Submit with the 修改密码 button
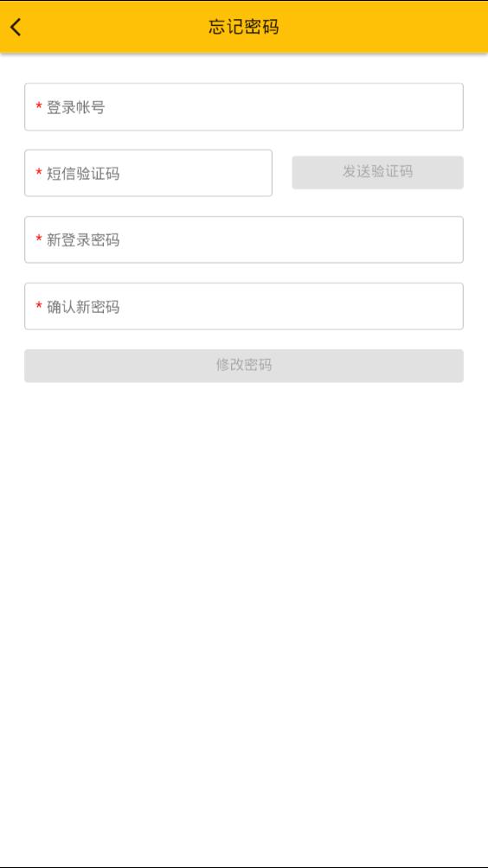This screenshot has width=488, height=868. [244, 366]
